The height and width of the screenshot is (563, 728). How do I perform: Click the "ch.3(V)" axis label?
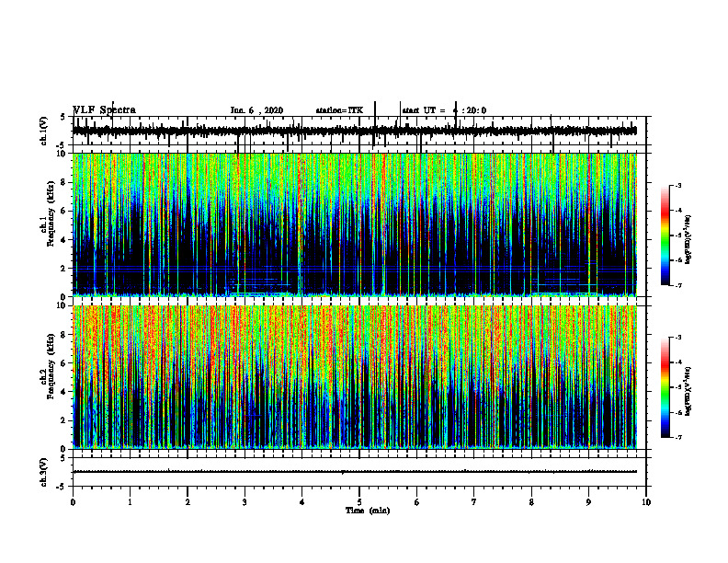(x=43, y=472)
